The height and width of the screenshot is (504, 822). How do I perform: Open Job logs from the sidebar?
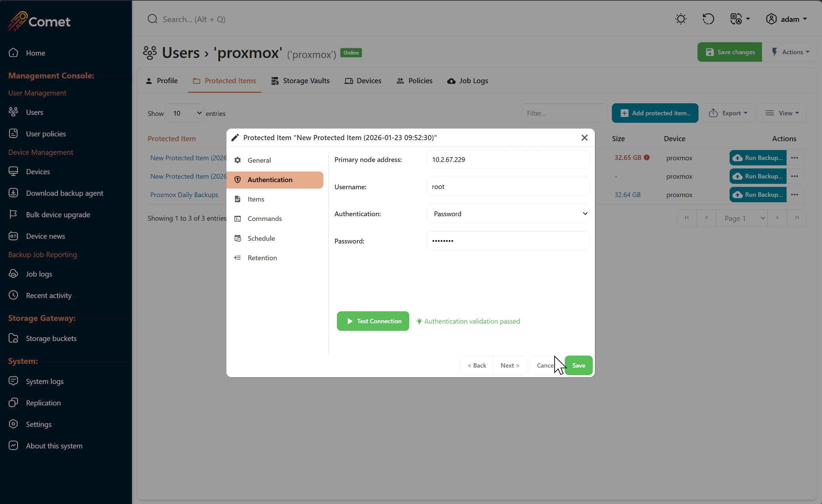point(39,273)
